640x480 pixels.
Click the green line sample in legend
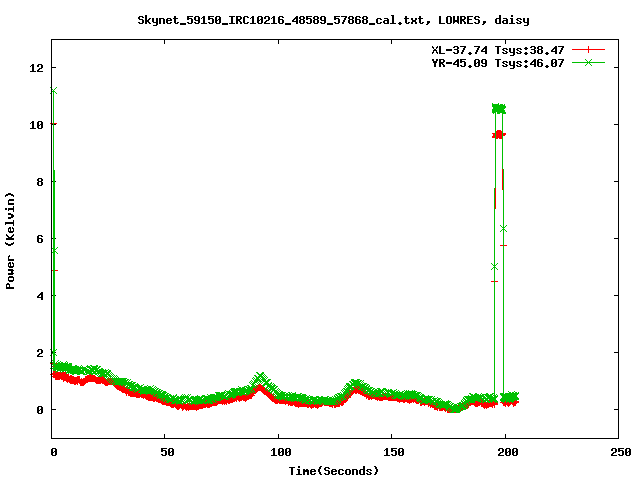tap(588, 62)
